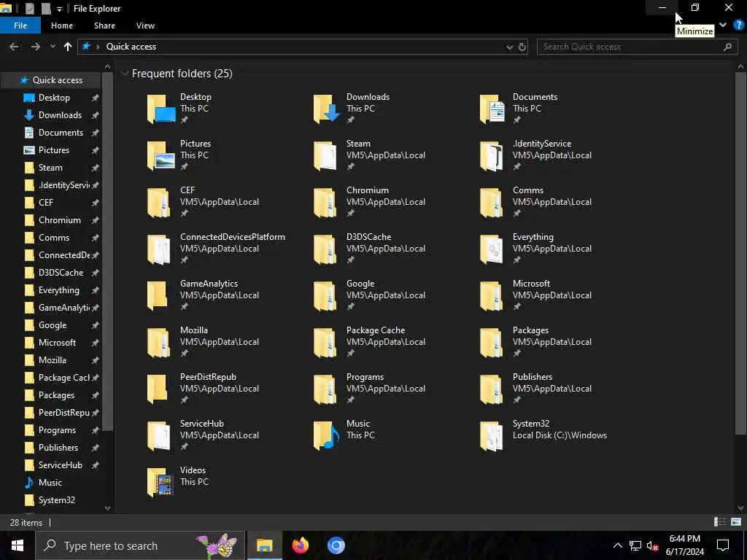Click the Package Cache folder name label
Image resolution: width=747 pixels, height=560 pixels.
pyautogui.click(x=376, y=330)
